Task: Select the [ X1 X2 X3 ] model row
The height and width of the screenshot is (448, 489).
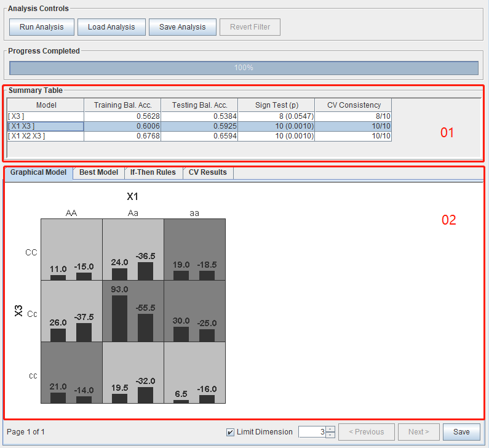Action: (199, 136)
